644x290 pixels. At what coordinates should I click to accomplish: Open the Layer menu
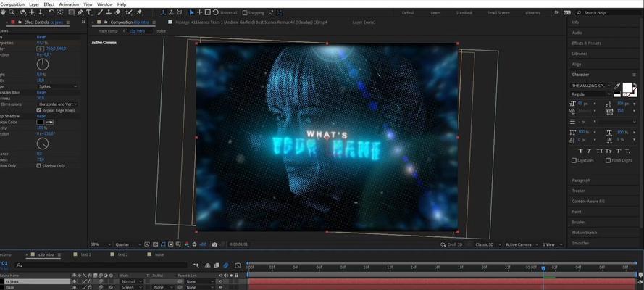pyautogui.click(x=34, y=4)
